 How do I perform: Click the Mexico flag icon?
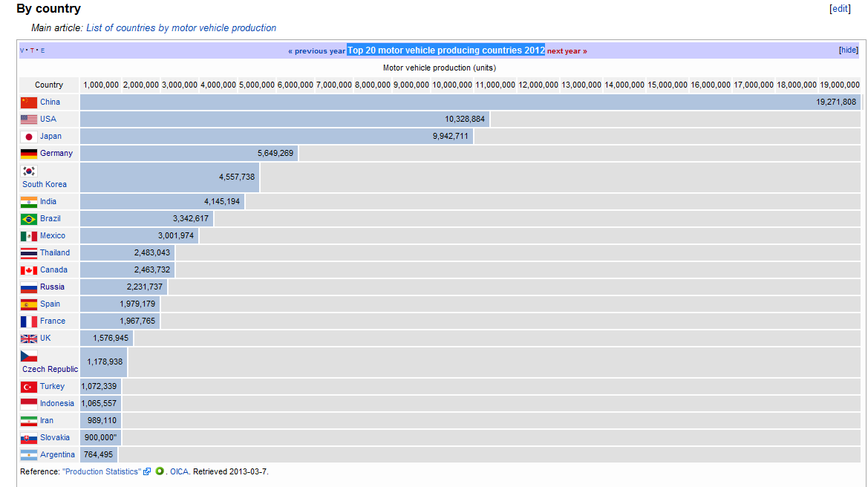point(29,236)
